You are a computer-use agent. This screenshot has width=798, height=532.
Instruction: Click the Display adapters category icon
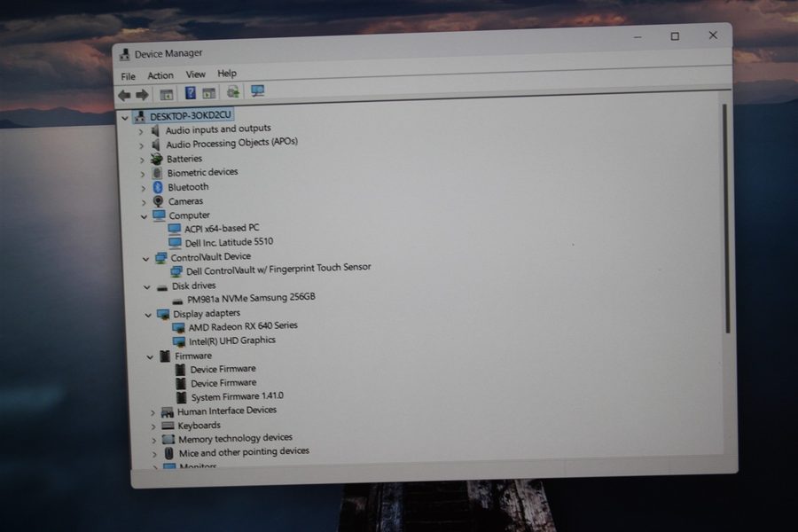coord(163,315)
